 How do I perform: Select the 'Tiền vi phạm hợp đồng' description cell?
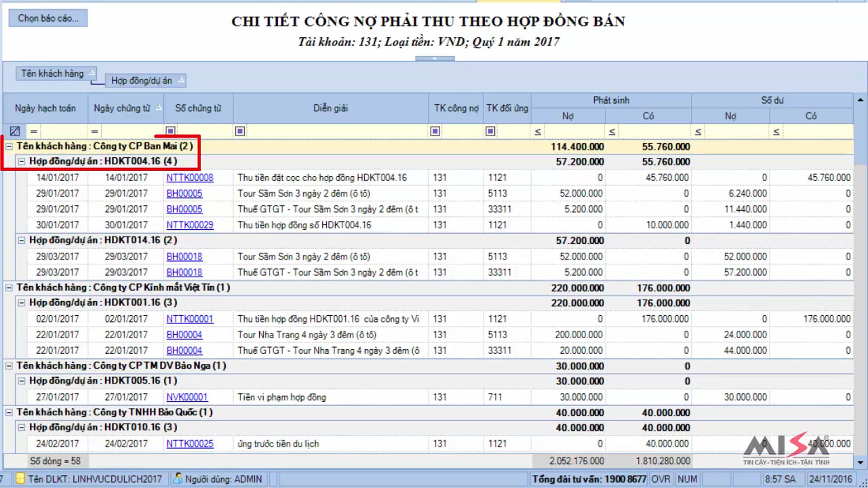(x=331, y=397)
